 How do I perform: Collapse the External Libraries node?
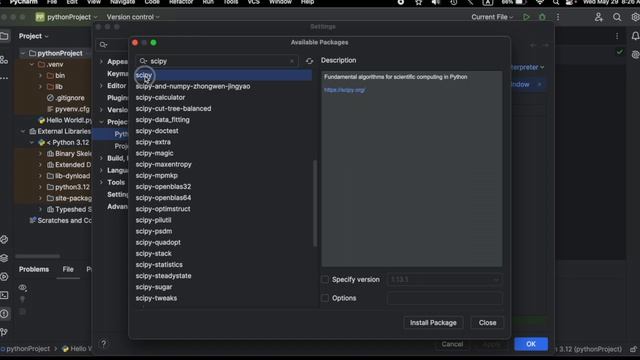(23, 131)
